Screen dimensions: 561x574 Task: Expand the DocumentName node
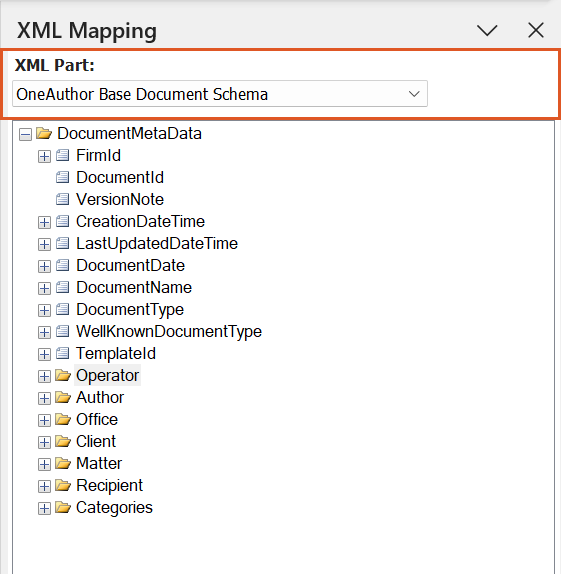pos(44,288)
